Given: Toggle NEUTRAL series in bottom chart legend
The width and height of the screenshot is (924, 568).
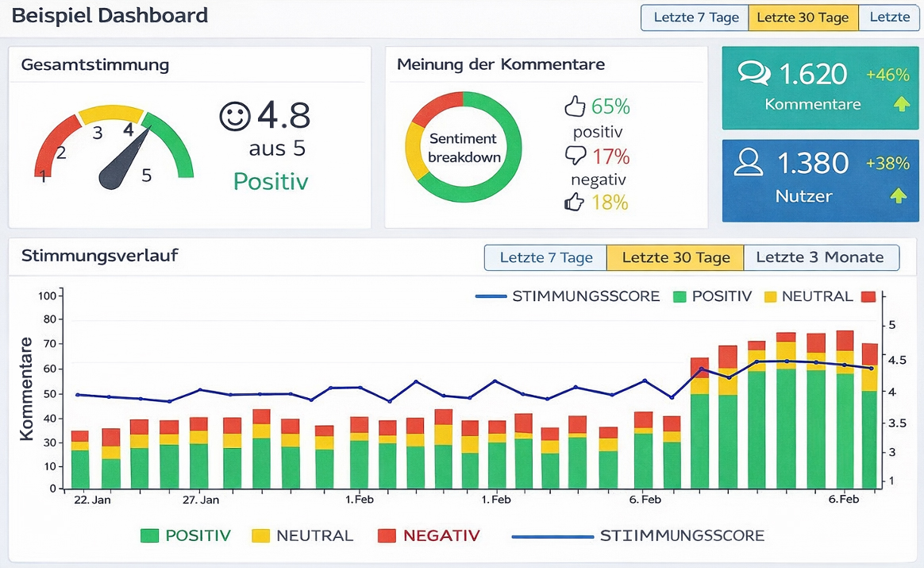Looking at the screenshot, I should pos(302,535).
